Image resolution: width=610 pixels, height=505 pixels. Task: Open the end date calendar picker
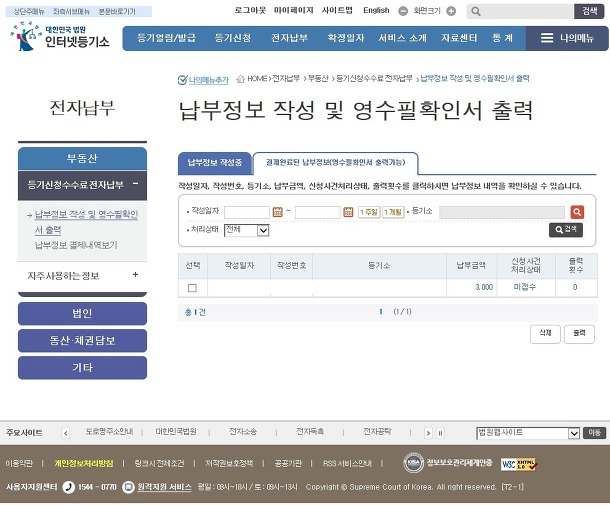[348, 212]
